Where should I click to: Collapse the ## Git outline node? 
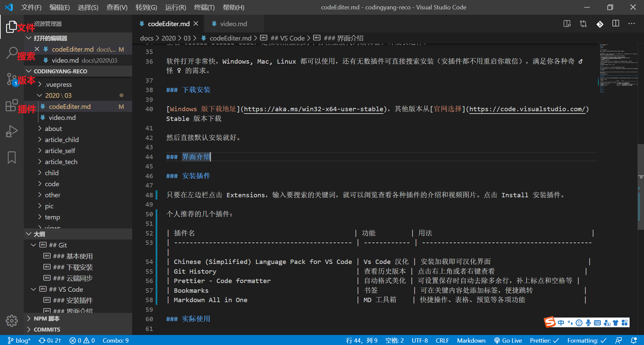click(x=33, y=245)
